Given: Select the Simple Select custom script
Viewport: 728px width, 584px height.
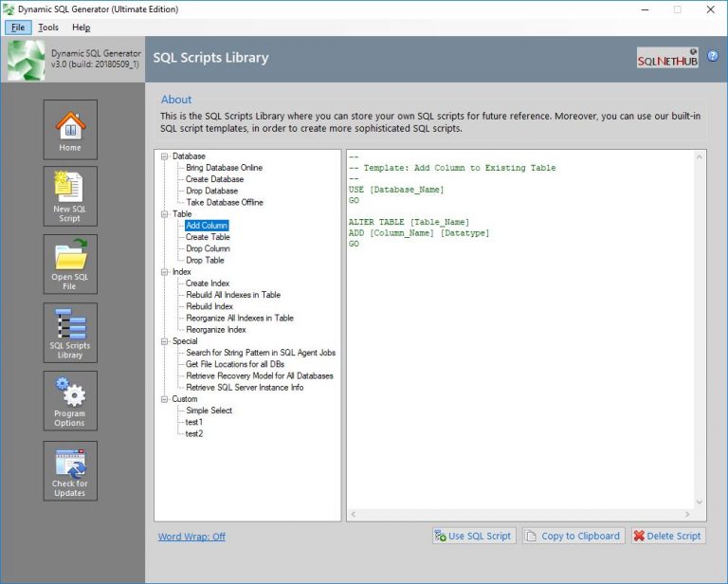Looking at the screenshot, I should pyautogui.click(x=209, y=411).
